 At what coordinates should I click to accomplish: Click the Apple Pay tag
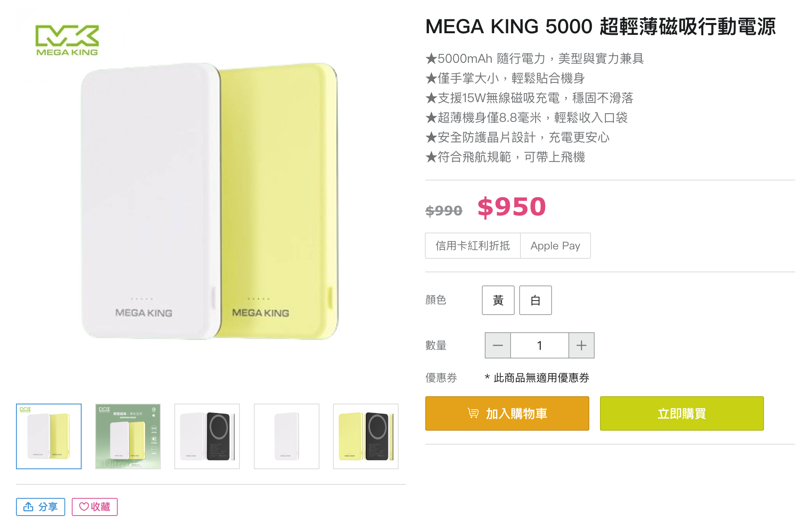(x=555, y=246)
